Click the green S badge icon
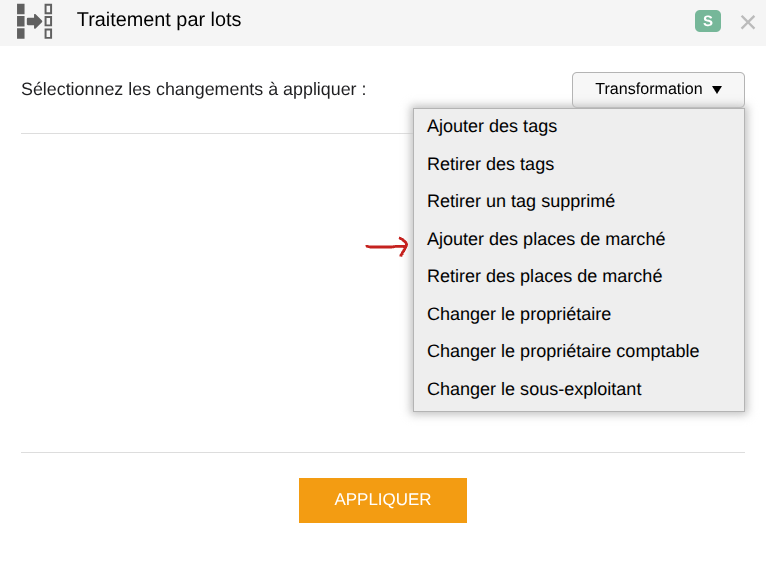Viewport: 766px width, 571px height. (x=707, y=21)
